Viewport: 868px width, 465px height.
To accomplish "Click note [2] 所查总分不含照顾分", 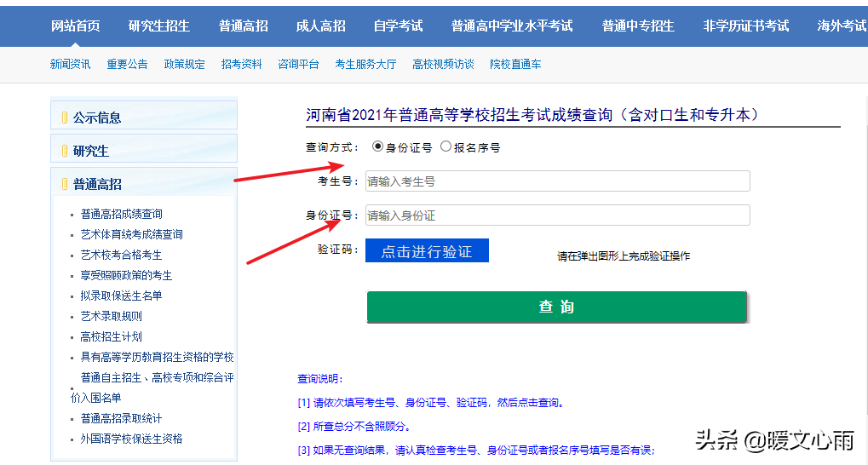I will [x=354, y=426].
